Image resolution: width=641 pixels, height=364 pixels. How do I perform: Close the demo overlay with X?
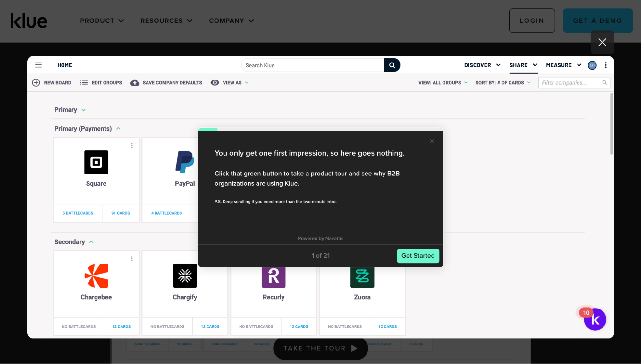pyautogui.click(x=602, y=42)
